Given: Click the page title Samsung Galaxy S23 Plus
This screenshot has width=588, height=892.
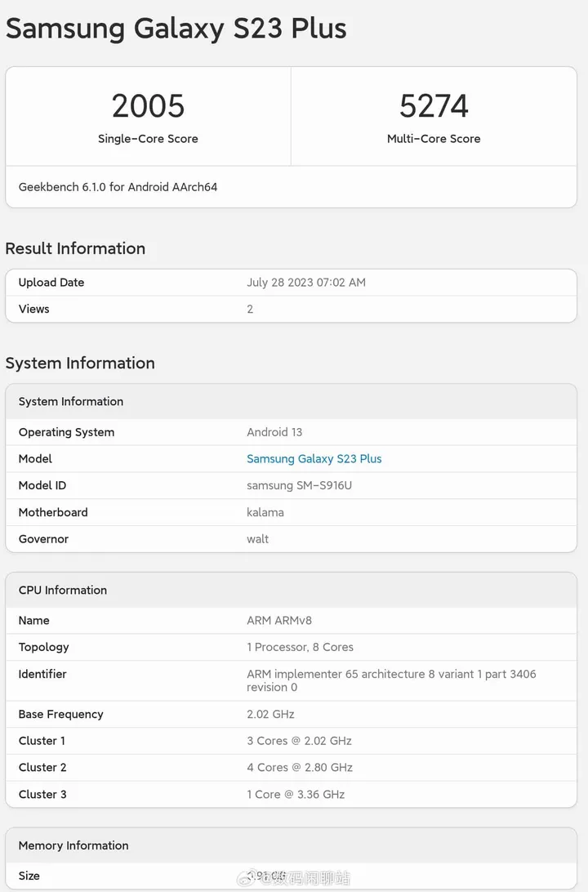Looking at the screenshot, I should point(176,29).
